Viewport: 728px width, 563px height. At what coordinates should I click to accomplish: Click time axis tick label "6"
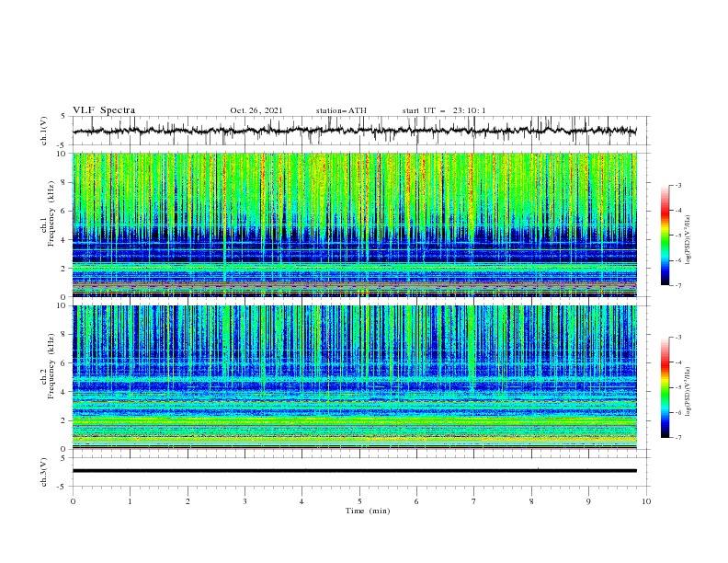tap(416, 501)
